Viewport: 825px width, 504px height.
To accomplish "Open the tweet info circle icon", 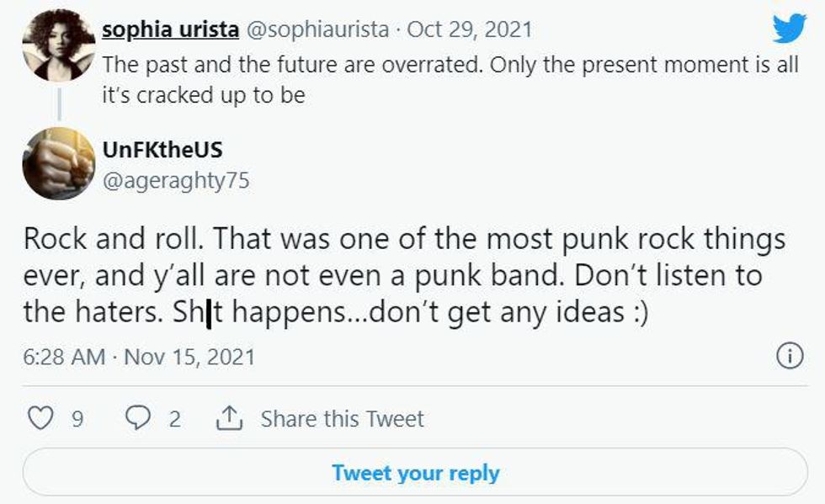I will 789,357.
